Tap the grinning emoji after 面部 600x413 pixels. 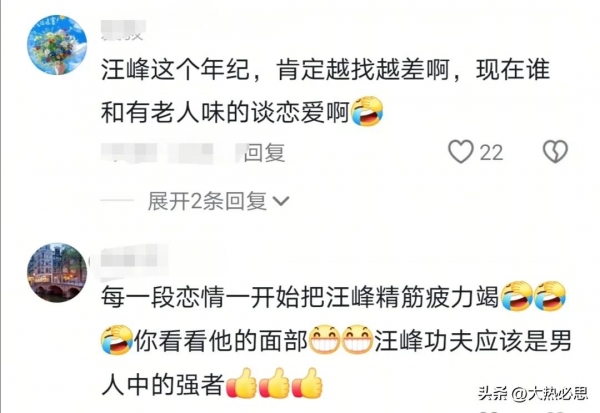[x=324, y=340]
